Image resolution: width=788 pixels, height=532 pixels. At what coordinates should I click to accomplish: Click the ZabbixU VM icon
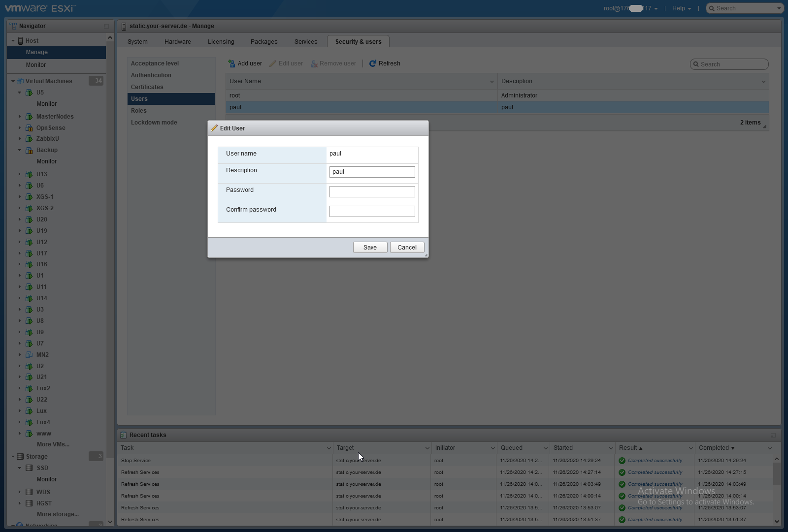click(29, 139)
